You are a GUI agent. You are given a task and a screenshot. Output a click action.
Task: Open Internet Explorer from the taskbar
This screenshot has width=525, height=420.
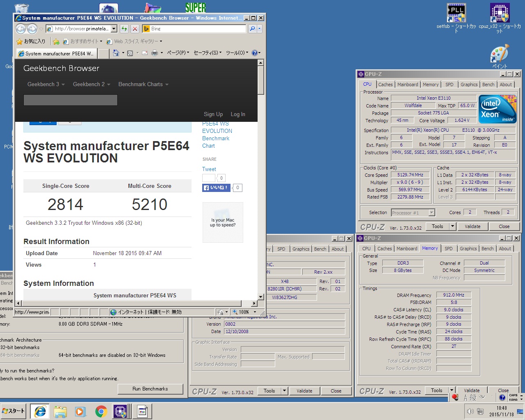[x=40, y=411]
